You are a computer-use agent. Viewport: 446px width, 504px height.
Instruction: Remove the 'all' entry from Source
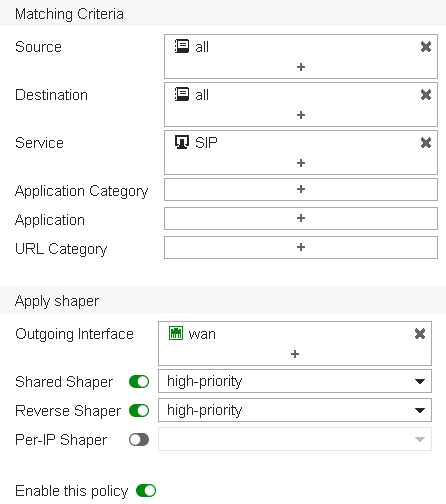point(426,47)
